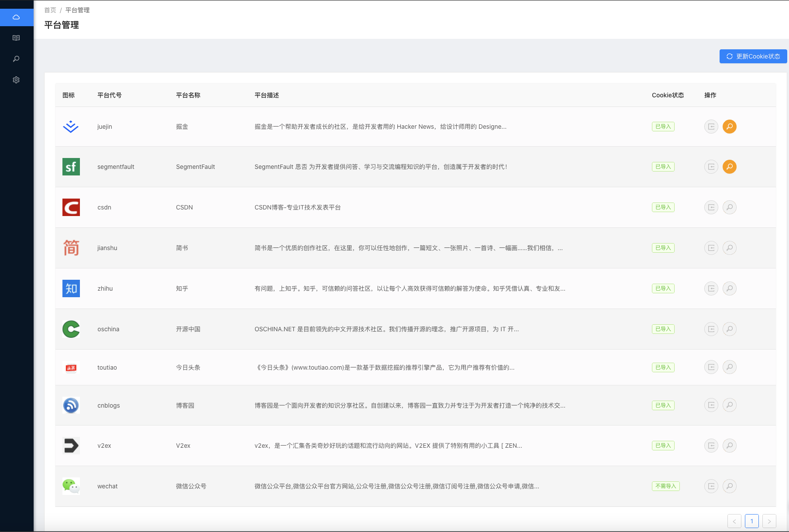Image resolution: width=789 pixels, height=532 pixels.
Task: Click the login icon for v2ex row
Action: coord(711,446)
